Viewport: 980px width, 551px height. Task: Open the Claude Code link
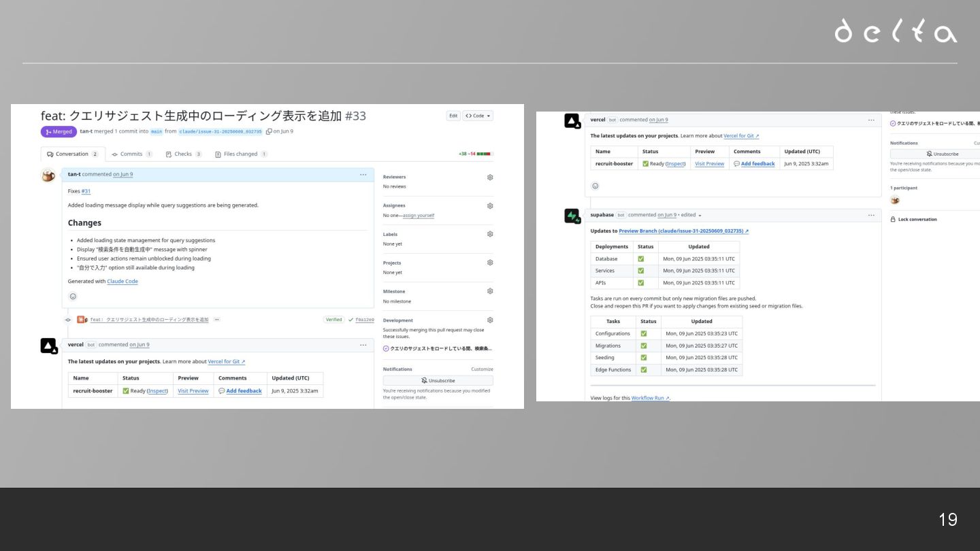tap(122, 281)
